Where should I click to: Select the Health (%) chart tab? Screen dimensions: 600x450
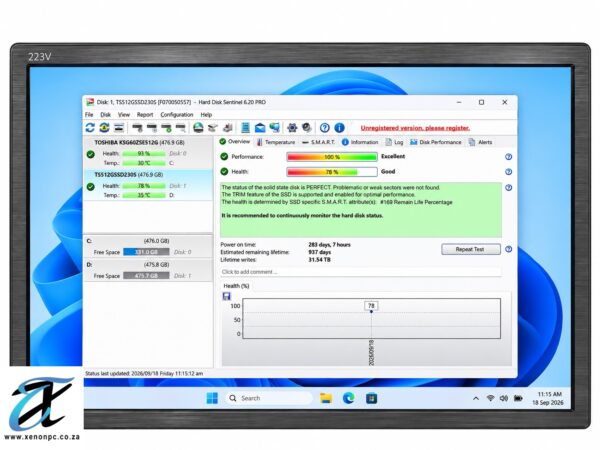(x=236, y=286)
